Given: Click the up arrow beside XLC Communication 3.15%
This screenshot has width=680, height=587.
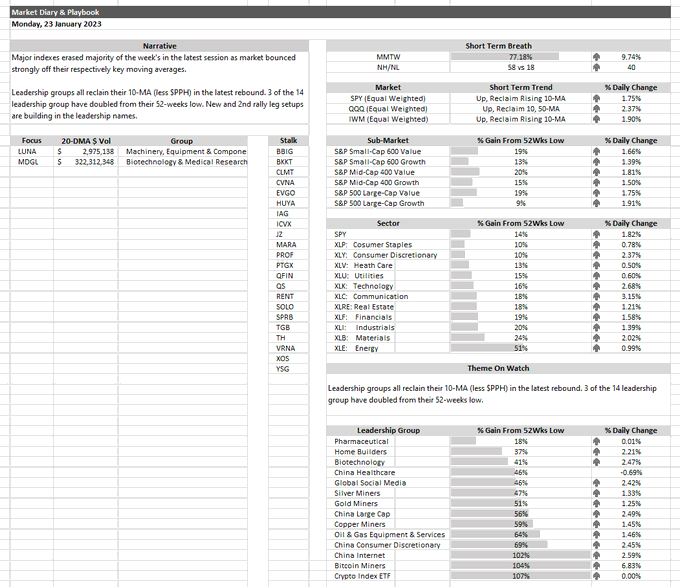Looking at the screenshot, I should [596, 297].
